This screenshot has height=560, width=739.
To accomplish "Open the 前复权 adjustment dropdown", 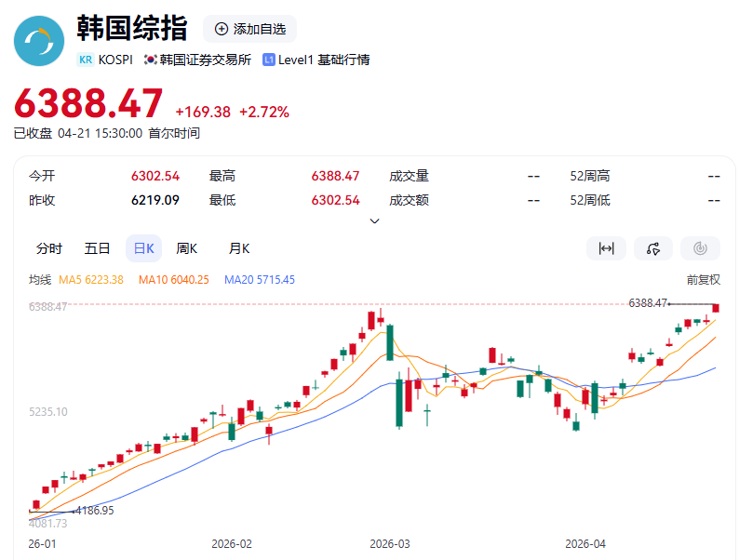I will pyautogui.click(x=704, y=279).
